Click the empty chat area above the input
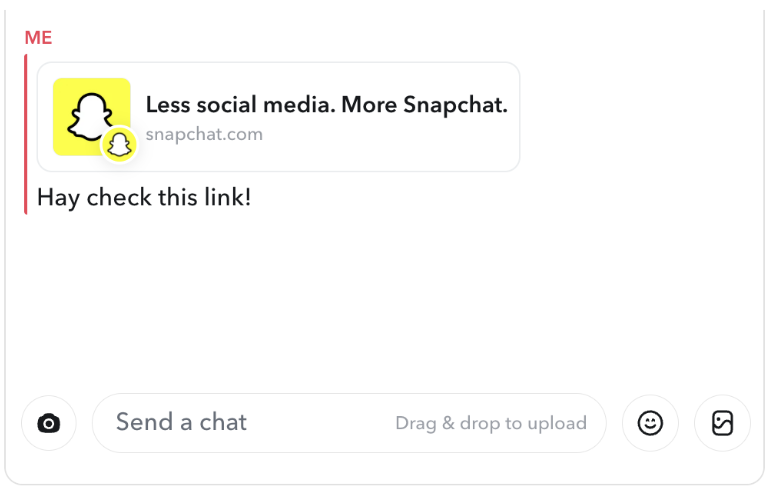Screen dimensions: 770x490 coord(385,300)
